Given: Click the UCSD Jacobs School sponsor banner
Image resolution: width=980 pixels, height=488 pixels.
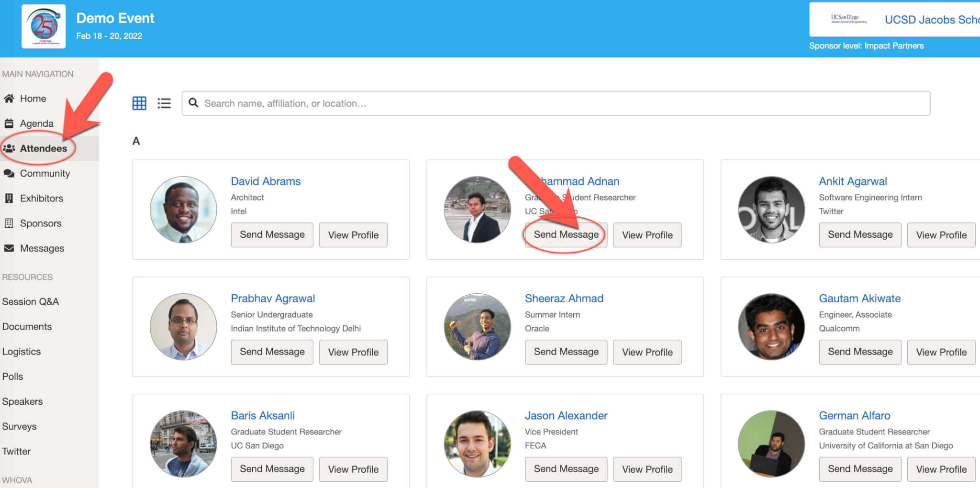Looking at the screenshot, I should coord(894,20).
